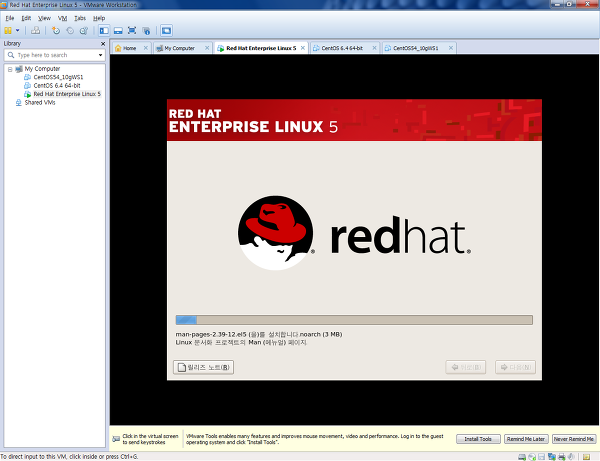Select CentOS 6.4 64-bit in Library tree
Screen dimensions: 600x461
[x=57, y=86]
